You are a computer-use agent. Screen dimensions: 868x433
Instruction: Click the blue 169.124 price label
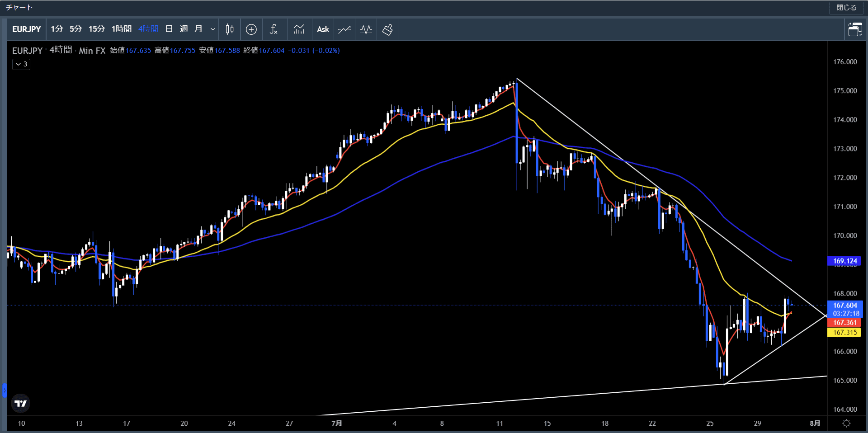[844, 261]
